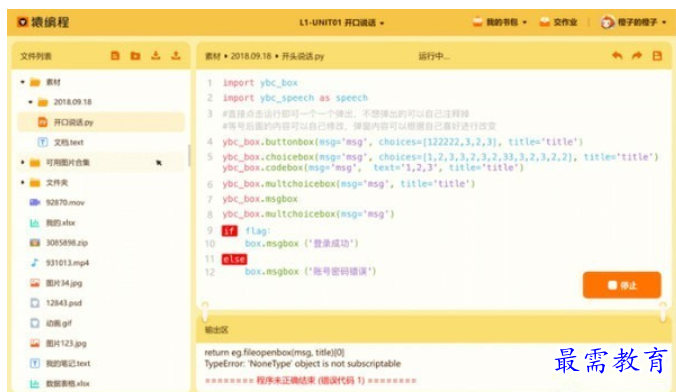Click the download icon in 文件列表
The image size is (676, 392).
click(156, 56)
